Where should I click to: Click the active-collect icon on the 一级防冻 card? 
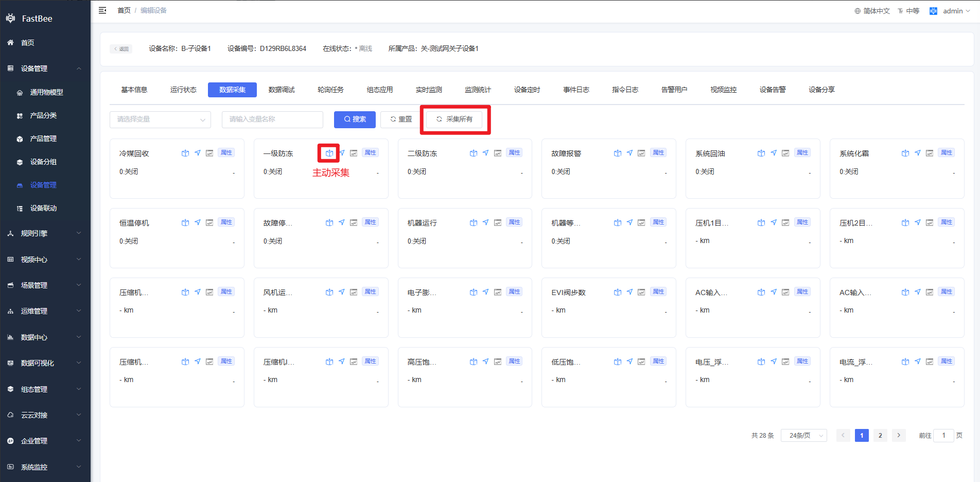(x=329, y=153)
